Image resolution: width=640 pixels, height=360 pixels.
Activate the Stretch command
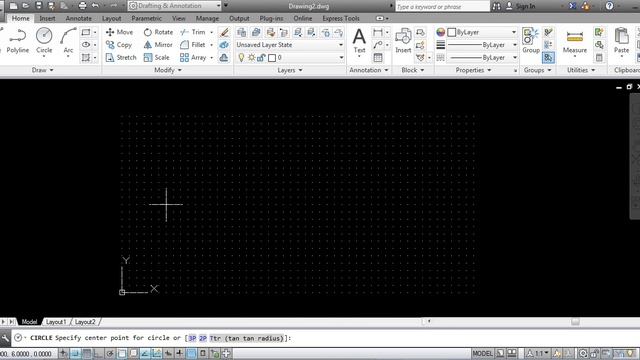pyautogui.click(x=121, y=58)
